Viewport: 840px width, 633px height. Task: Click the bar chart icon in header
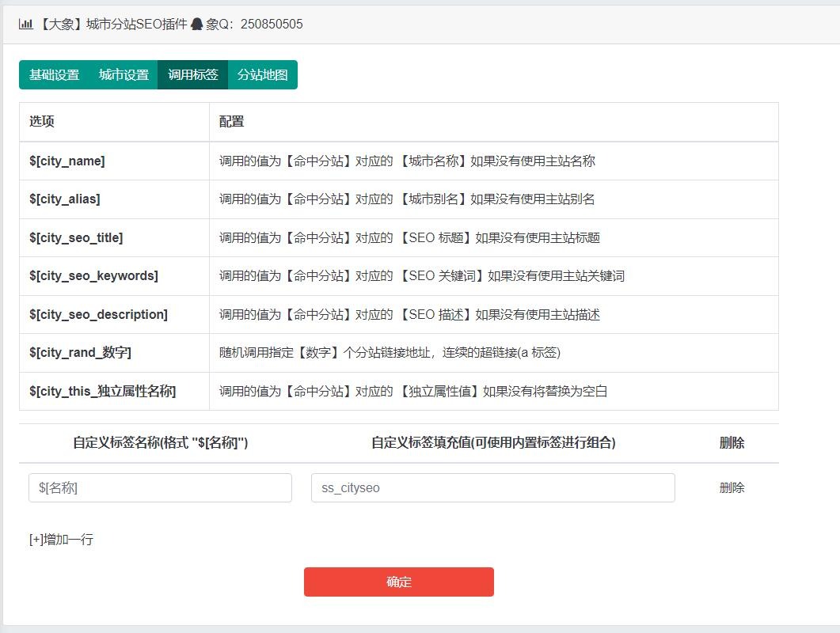pos(25,25)
